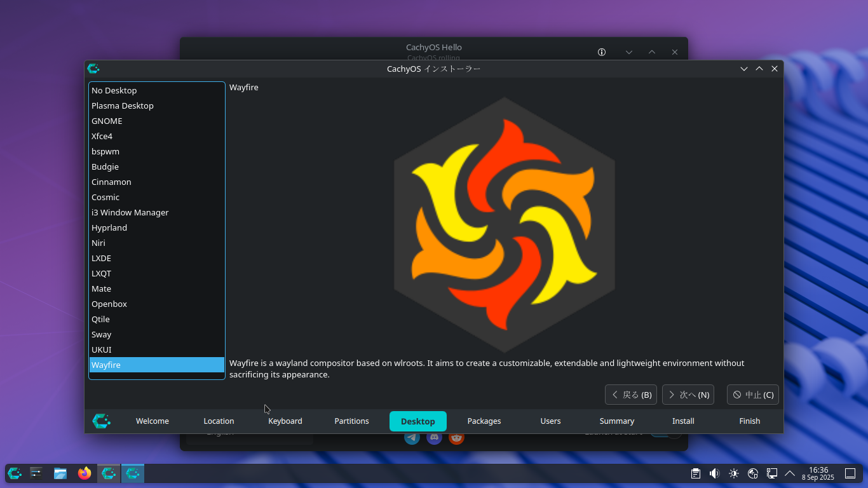Select the highlighted Wayfire list entry

coord(157,365)
